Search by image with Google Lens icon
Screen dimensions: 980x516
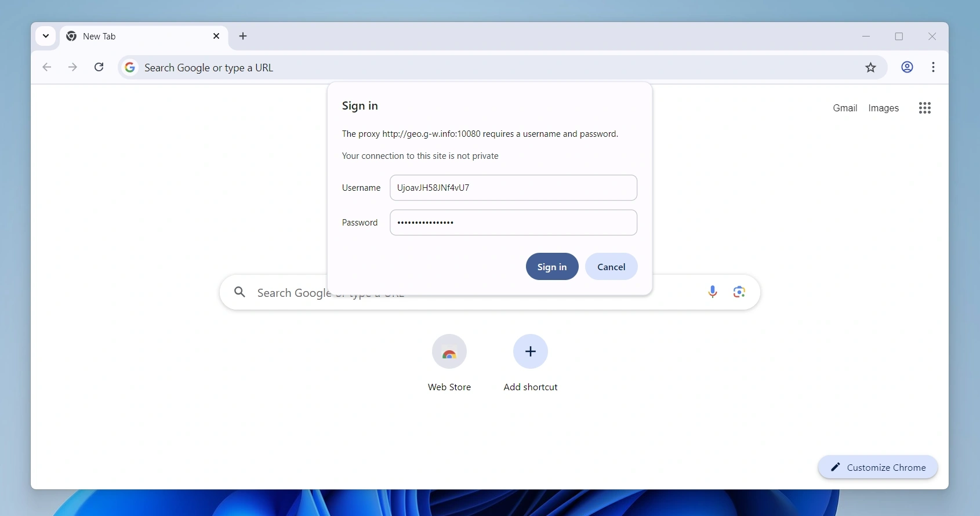pos(739,292)
